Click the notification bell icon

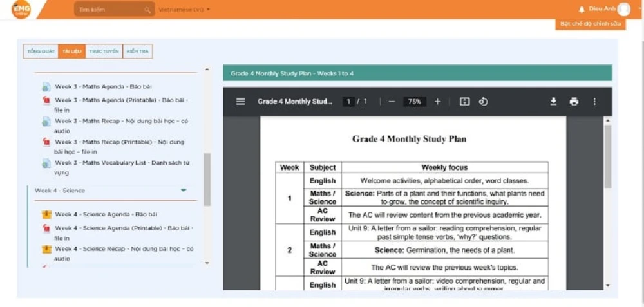point(582,9)
